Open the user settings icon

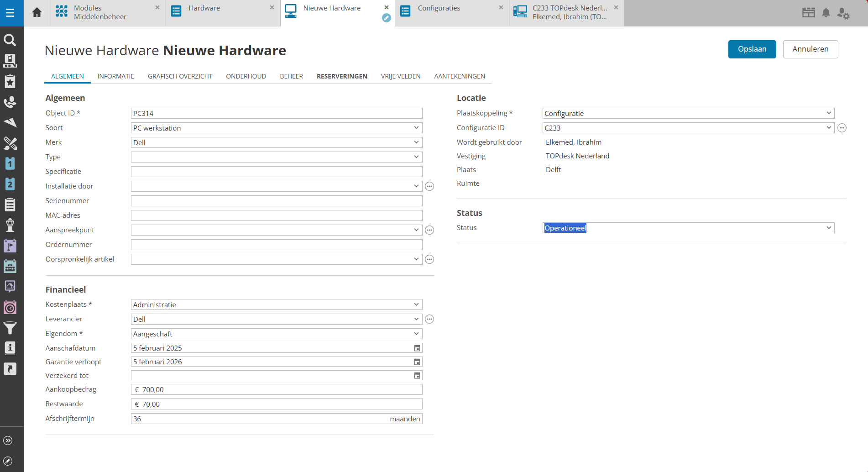point(843,13)
